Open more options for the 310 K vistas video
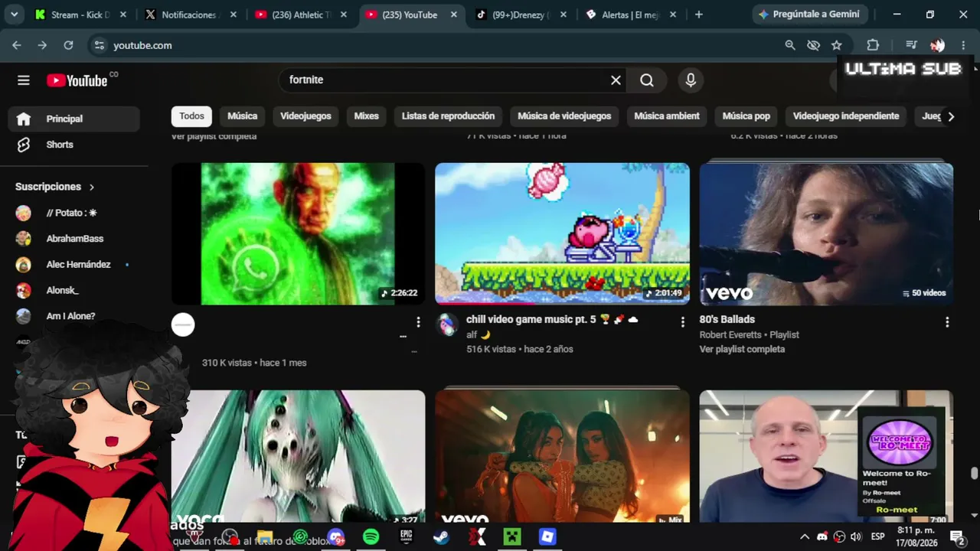The width and height of the screenshot is (980, 551). coord(418,322)
